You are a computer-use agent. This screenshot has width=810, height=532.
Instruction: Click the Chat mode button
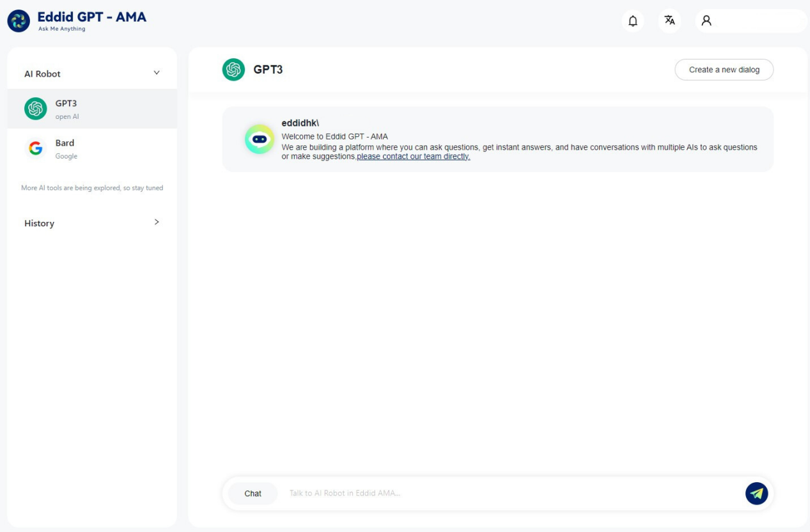point(253,494)
